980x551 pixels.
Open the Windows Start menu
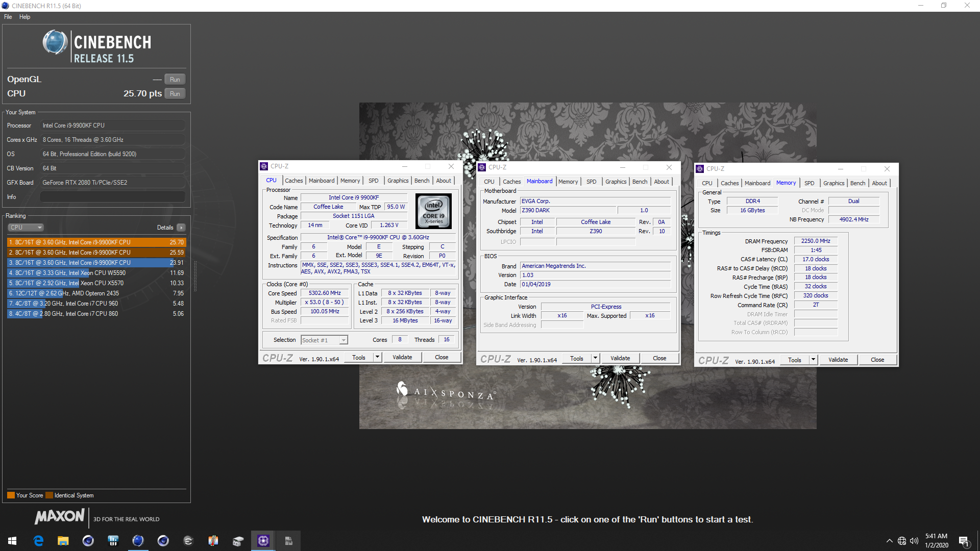[x=12, y=541]
